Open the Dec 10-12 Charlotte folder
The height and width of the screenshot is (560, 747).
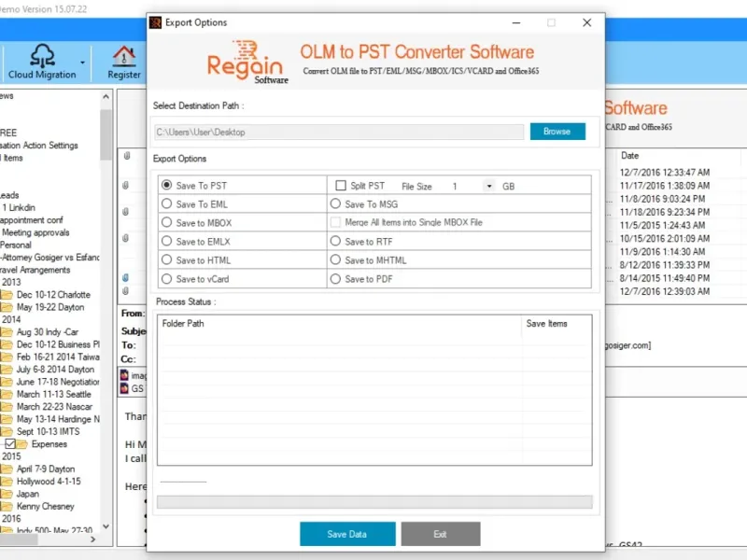click(x=53, y=295)
